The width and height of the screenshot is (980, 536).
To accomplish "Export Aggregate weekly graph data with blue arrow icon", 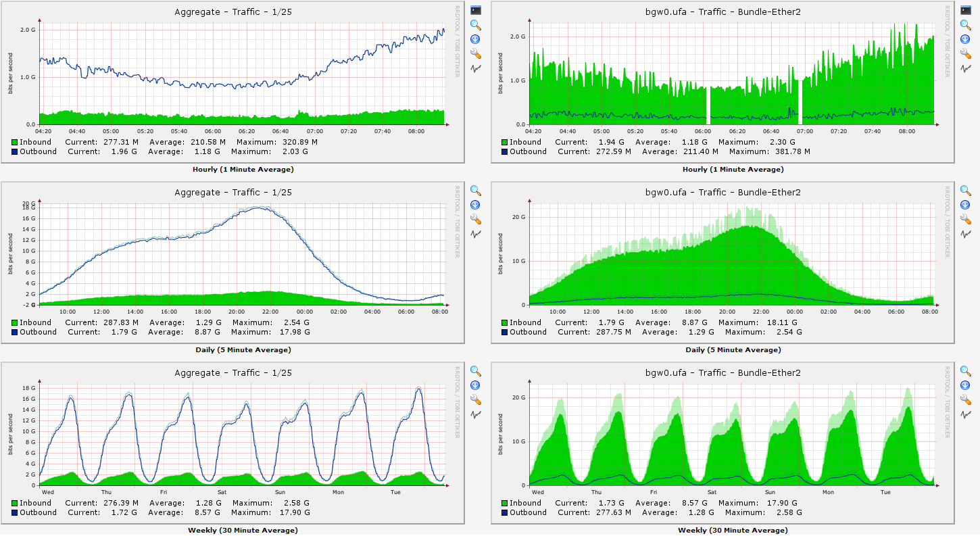I will tap(476, 385).
